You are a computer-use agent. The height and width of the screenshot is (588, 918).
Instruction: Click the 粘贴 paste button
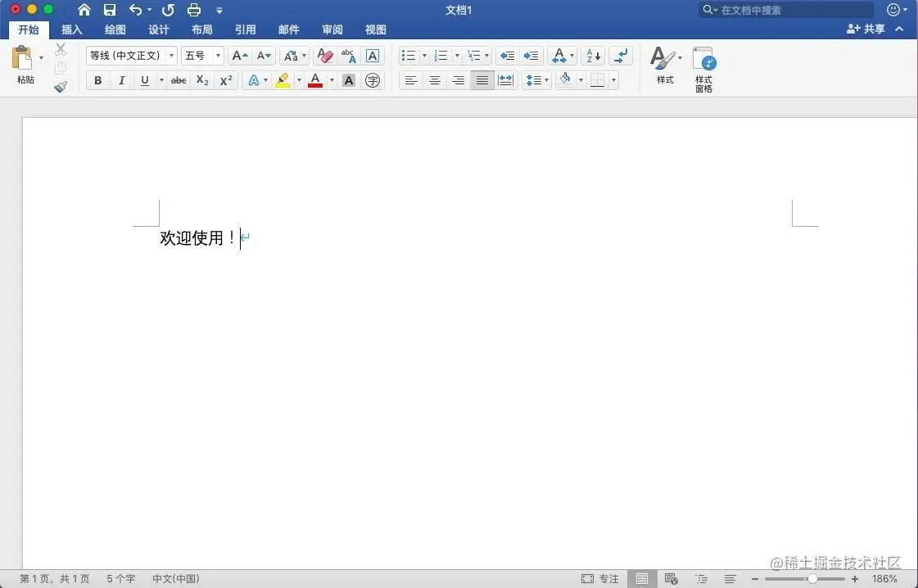(25, 65)
